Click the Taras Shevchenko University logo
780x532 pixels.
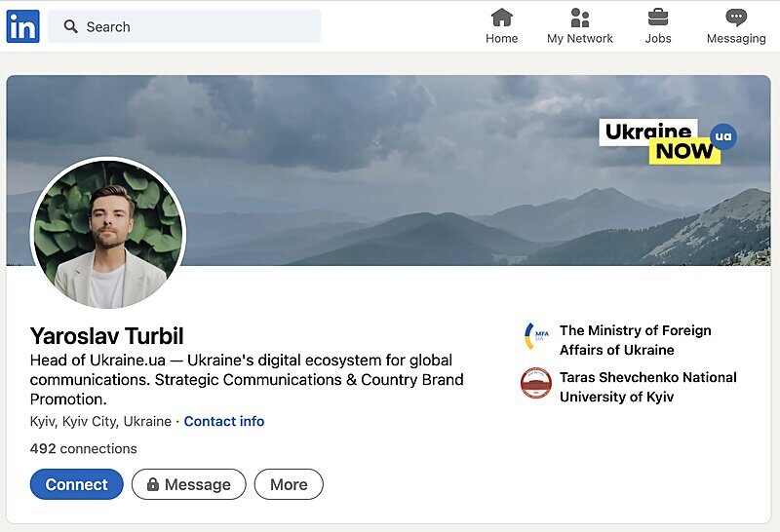click(x=535, y=383)
